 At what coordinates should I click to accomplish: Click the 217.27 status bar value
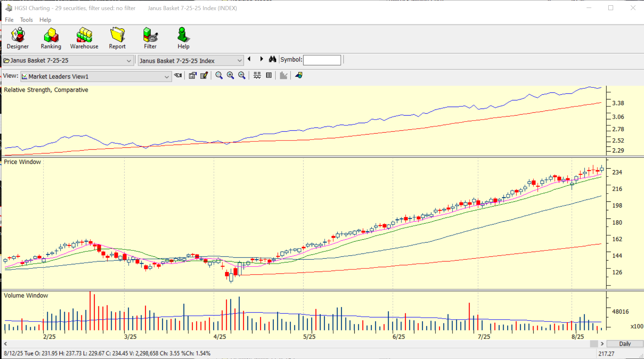point(606,354)
